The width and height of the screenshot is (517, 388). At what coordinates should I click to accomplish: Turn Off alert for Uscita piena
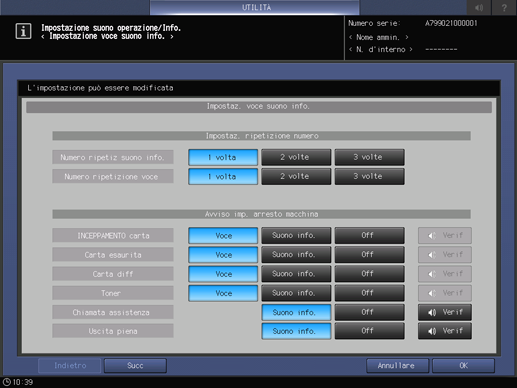coord(369,331)
